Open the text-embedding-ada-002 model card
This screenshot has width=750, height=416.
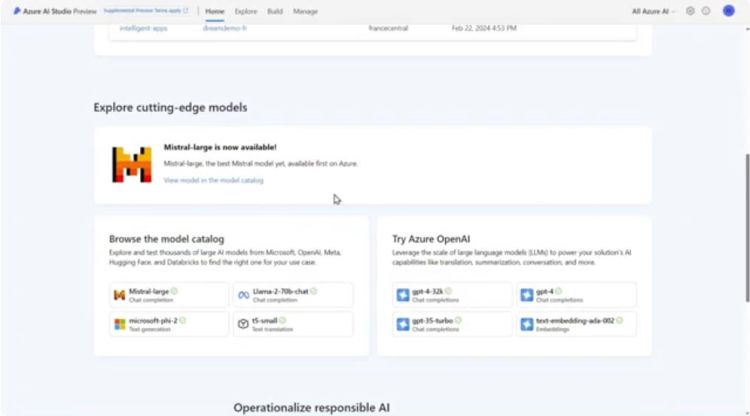click(576, 324)
